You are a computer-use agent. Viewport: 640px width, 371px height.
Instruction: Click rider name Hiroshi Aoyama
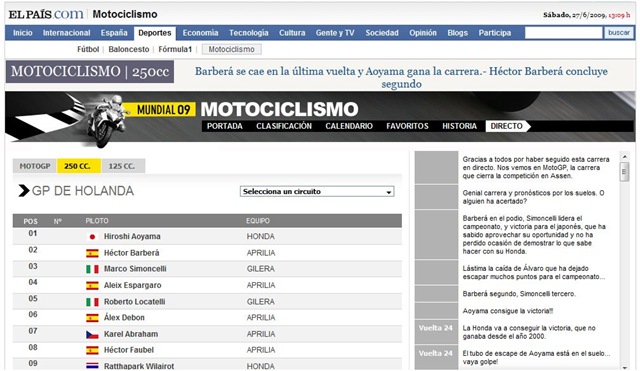tap(132, 237)
